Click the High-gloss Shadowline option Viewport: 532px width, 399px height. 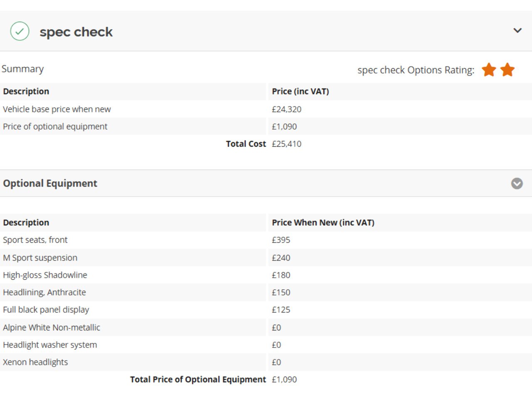[45, 275]
